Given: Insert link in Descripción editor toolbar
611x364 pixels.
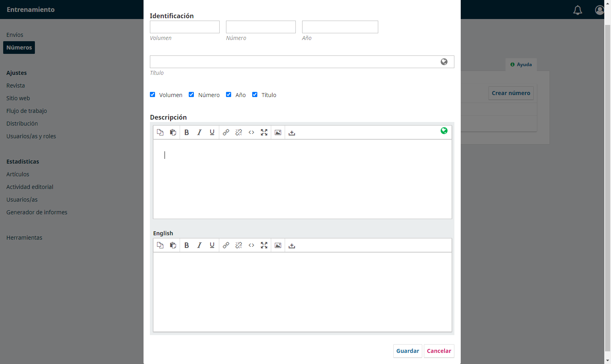Looking at the screenshot, I should point(226,132).
